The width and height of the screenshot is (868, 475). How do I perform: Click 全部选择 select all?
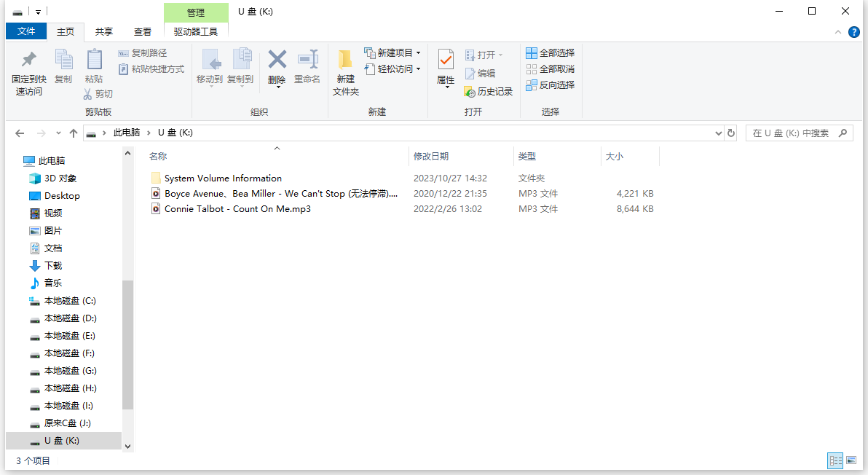tap(551, 53)
